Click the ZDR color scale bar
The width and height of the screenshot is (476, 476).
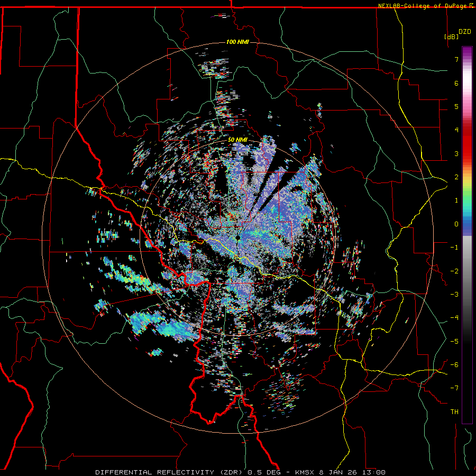click(467, 235)
